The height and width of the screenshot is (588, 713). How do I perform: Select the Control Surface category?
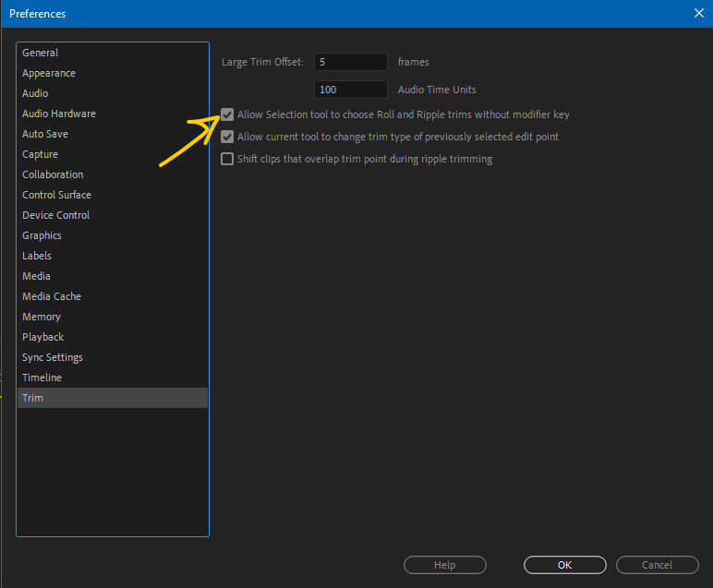56,196
